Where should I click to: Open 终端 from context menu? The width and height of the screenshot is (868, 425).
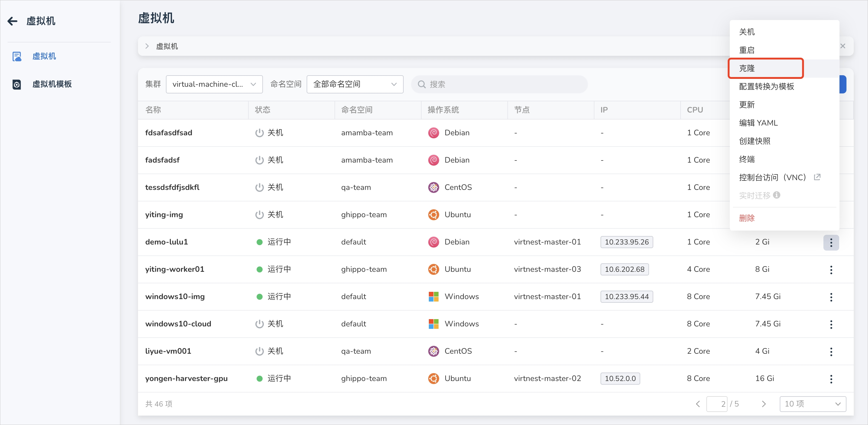tap(784, 160)
